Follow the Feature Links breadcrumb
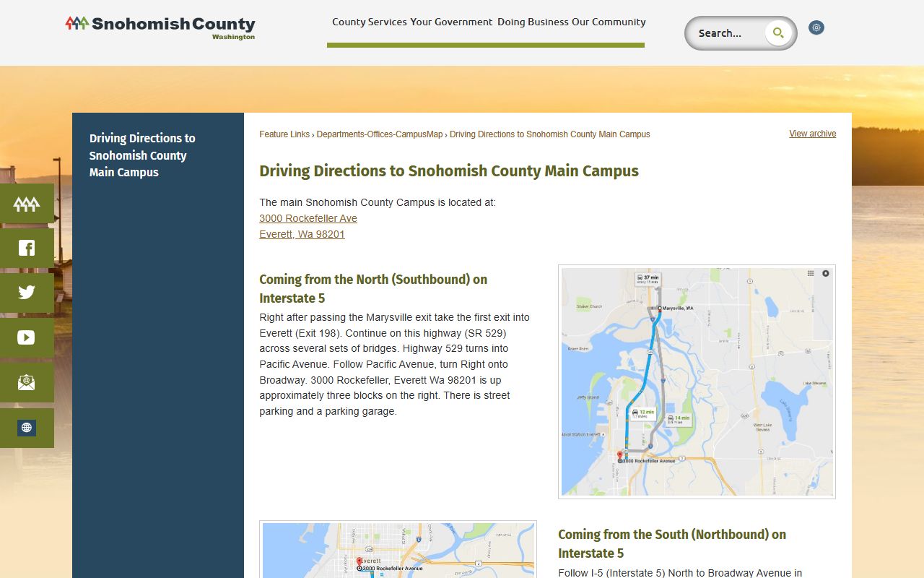 pos(284,134)
